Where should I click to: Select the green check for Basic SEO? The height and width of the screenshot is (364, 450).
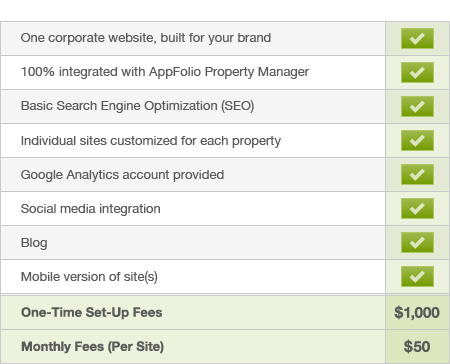(x=417, y=106)
